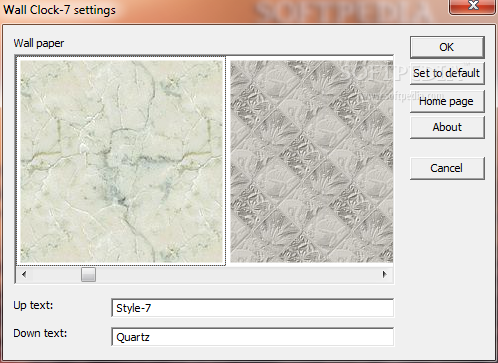Image resolution: width=498 pixels, height=363 pixels.
Task: Click the Up text label
Action: (33, 305)
